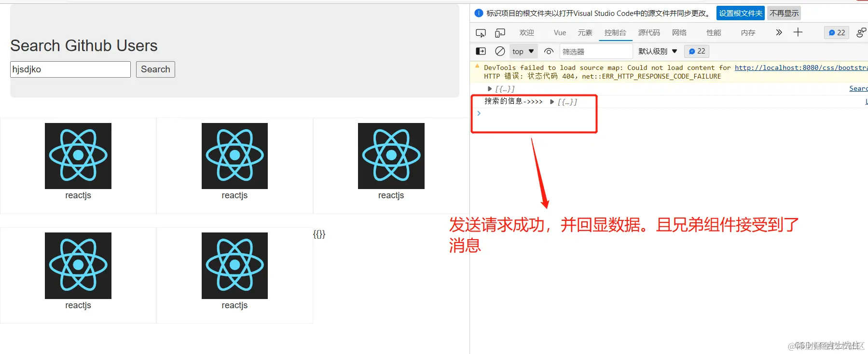Click the 22 messages badge beside log level
Image resolution: width=868 pixels, height=354 pixels.
697,51
